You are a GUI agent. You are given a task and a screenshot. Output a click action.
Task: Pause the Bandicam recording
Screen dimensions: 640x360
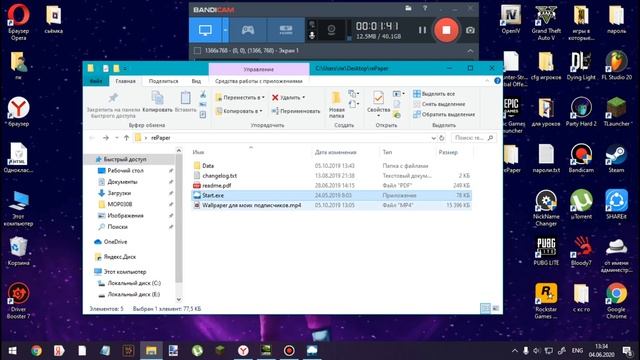pyautogui.click(x=422, y=30)
